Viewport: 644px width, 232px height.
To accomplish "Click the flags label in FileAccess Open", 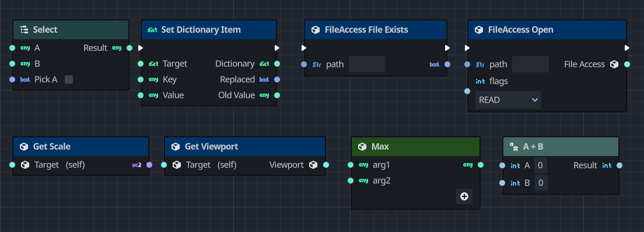I will 499,81.
